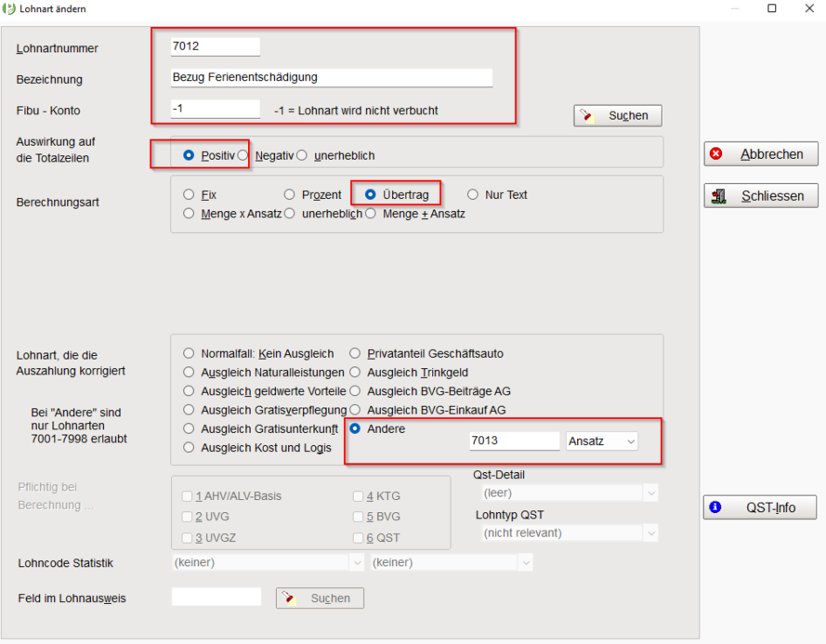Click the Lohnartnummer field with 7012
This screenshot has width=826, height=644.
(215, 47)
